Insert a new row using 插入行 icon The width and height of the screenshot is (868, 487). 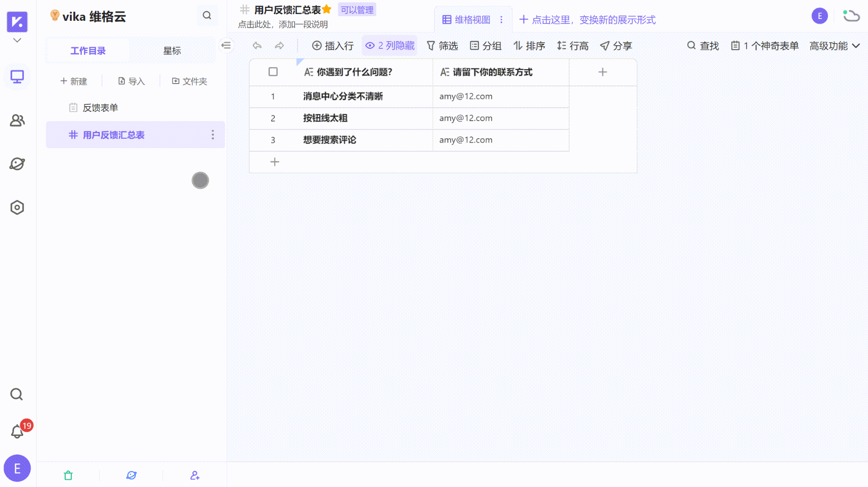coord(333,46)
